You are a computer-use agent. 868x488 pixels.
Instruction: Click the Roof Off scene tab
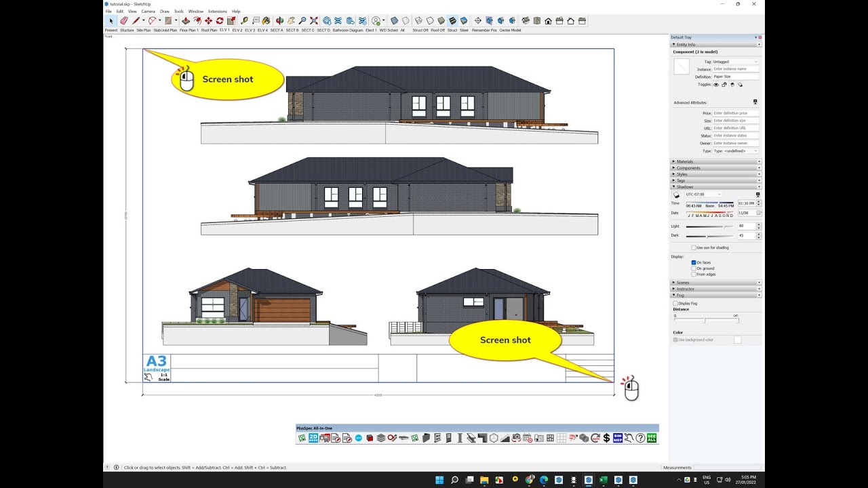(x=438, y=30)
